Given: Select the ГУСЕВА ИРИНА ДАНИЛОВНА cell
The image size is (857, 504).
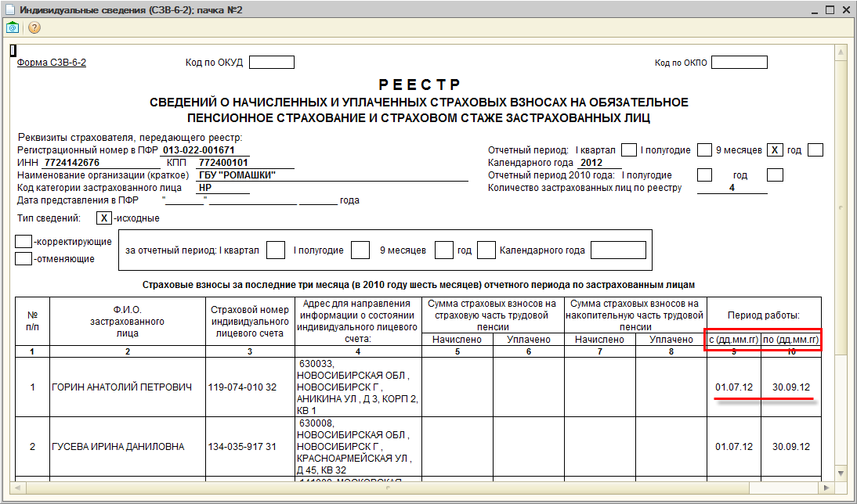Looking at the screenshot, I should tap(128, 447).
